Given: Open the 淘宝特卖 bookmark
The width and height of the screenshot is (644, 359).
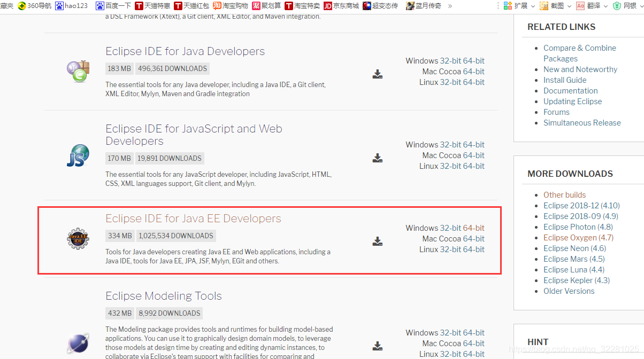Looking at the screenshot, I should pos(302,6).
